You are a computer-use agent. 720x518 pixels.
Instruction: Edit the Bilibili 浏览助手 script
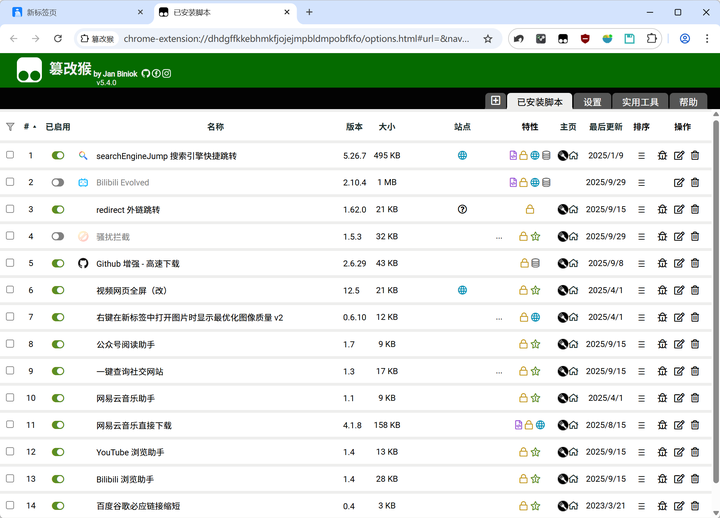pyautogui.click(x=679, y=479)
